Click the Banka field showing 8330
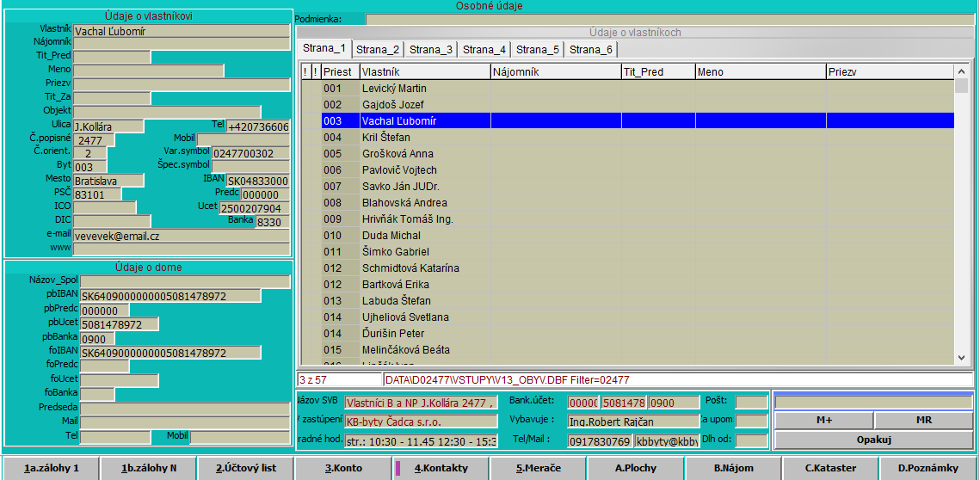980x480 pixels. (273, 222)
